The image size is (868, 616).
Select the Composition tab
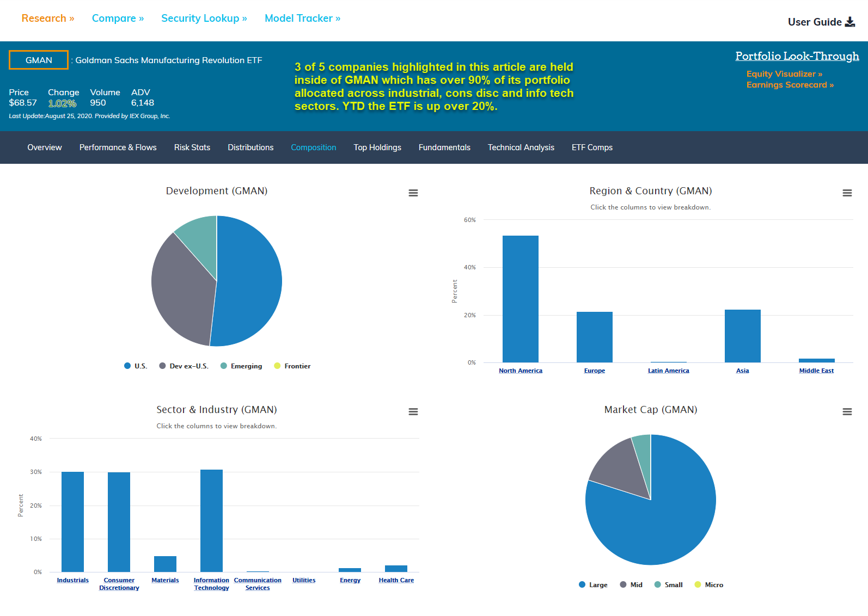[314, 147]
